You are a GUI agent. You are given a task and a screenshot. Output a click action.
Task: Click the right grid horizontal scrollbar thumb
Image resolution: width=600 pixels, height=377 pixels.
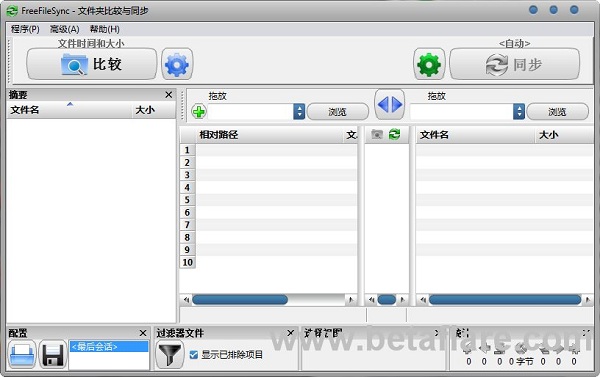505,300
